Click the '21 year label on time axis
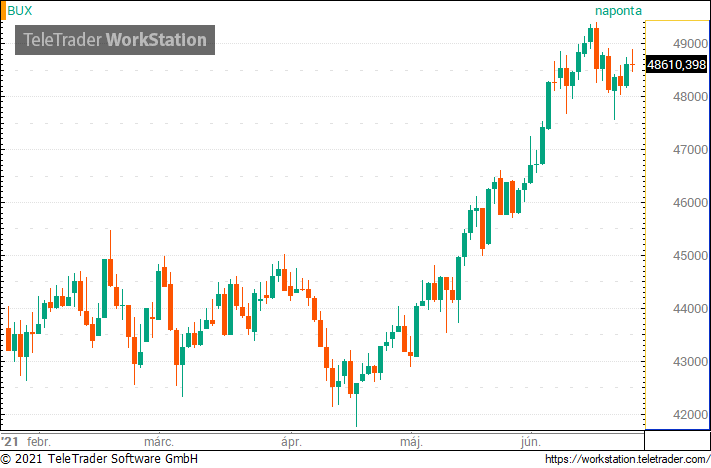 10,441
